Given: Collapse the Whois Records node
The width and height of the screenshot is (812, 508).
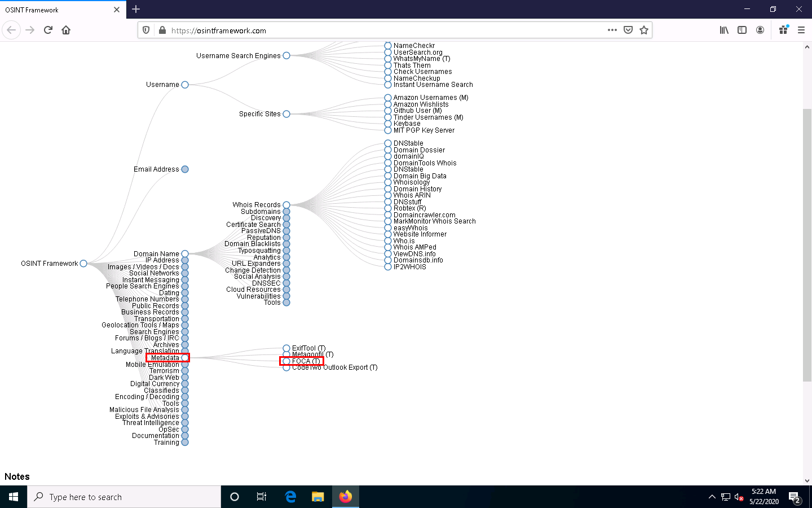Looking at the screenshot, I should pyautogui.click(x=286, y=205).
